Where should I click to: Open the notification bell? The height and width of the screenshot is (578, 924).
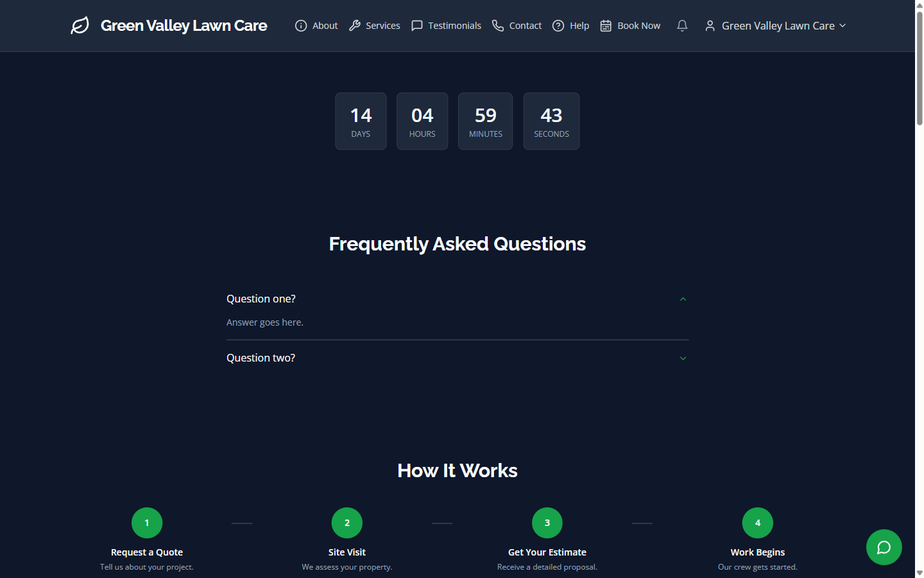[x=681, y=25]
